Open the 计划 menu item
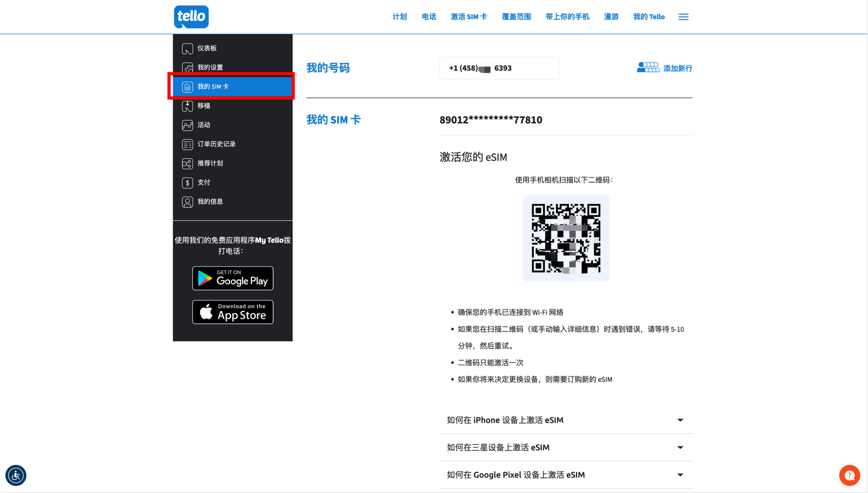 (x=400, y=17)
